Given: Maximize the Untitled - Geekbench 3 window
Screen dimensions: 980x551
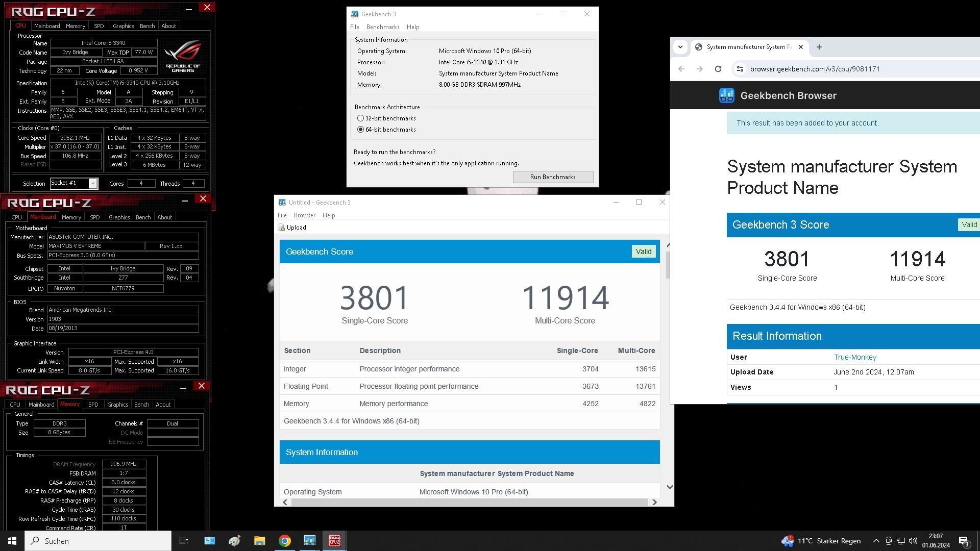Looking at the screenshot, I should click(x=639, y=203).
